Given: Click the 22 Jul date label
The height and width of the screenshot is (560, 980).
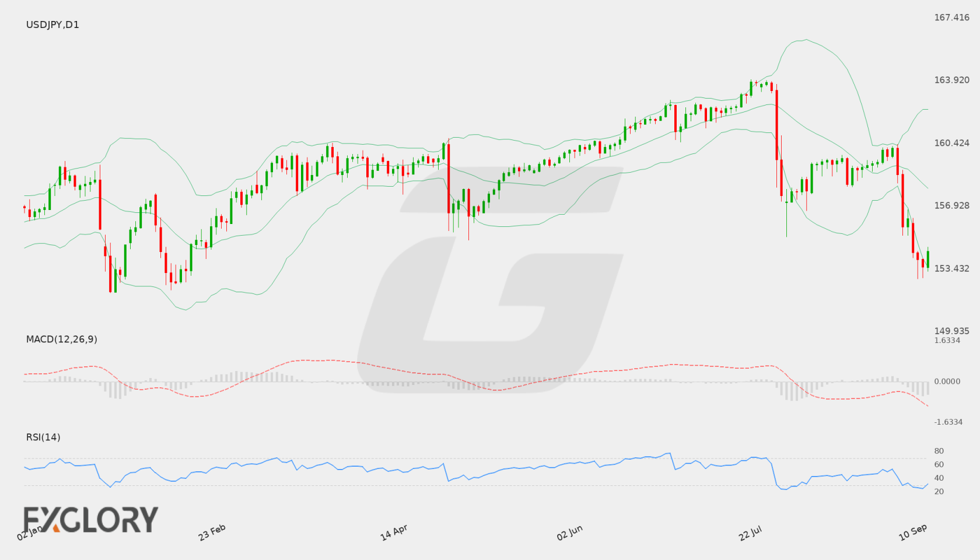Looking at the screenshot, I should point(750,532).
